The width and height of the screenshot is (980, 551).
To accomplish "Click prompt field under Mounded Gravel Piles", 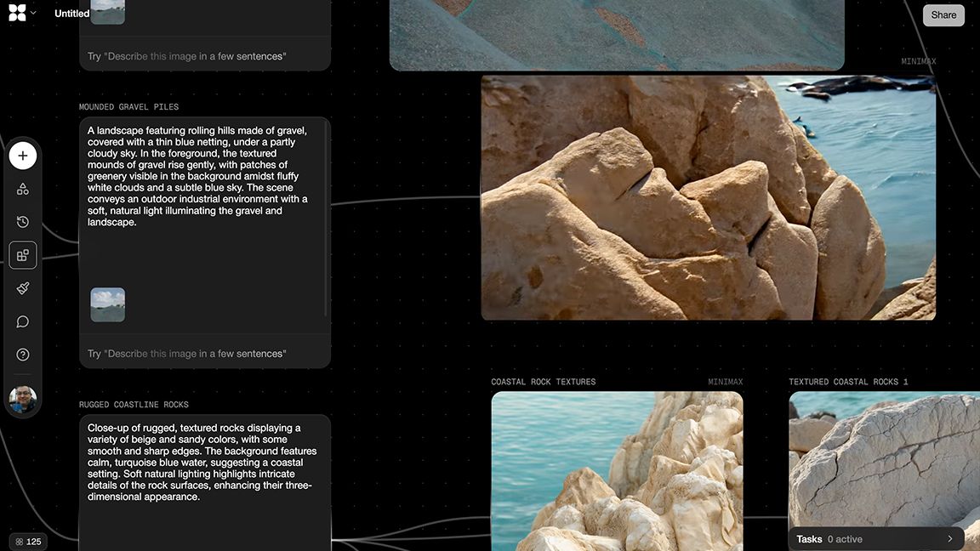I will point(204,353).
